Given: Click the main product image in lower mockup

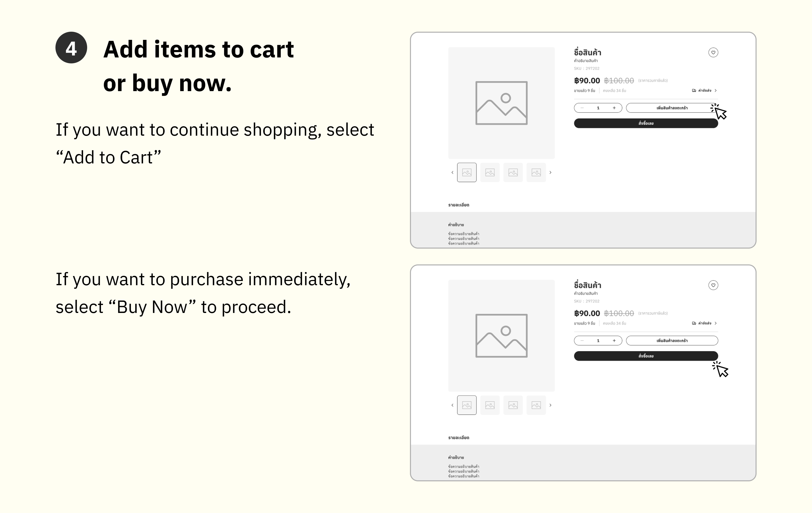Looking at the screenshot, I should click(501, 335).
